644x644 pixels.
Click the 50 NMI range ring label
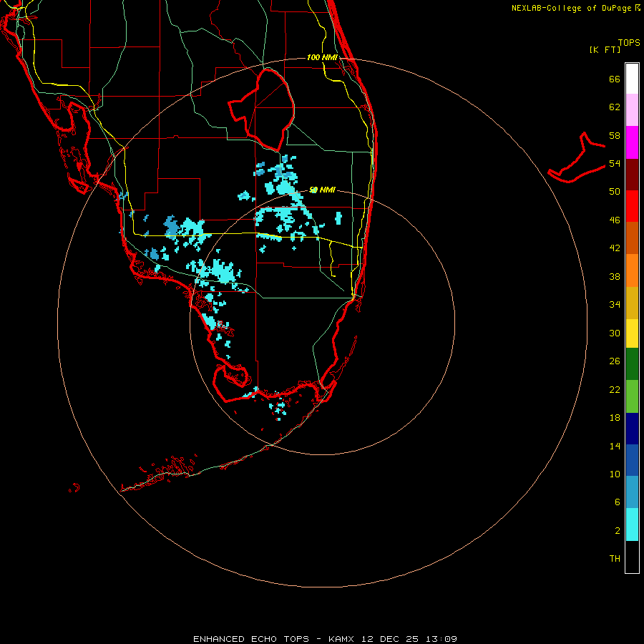pyautogui.click(x=322, y=190)
